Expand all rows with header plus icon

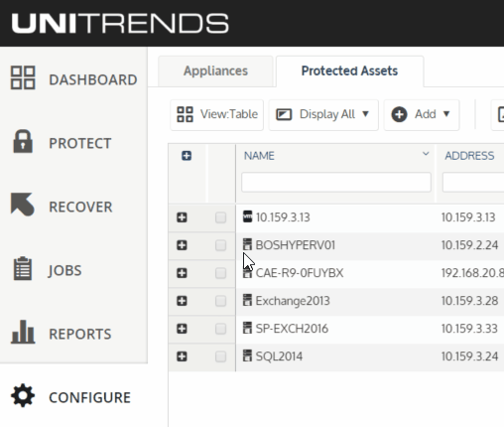click(x=187, y=156)
